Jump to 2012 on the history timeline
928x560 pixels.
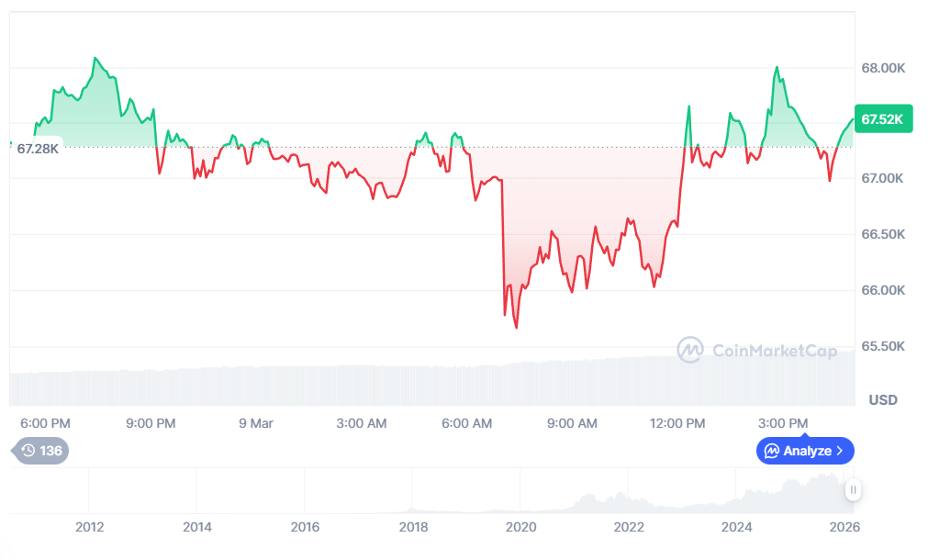click(89, 527)
